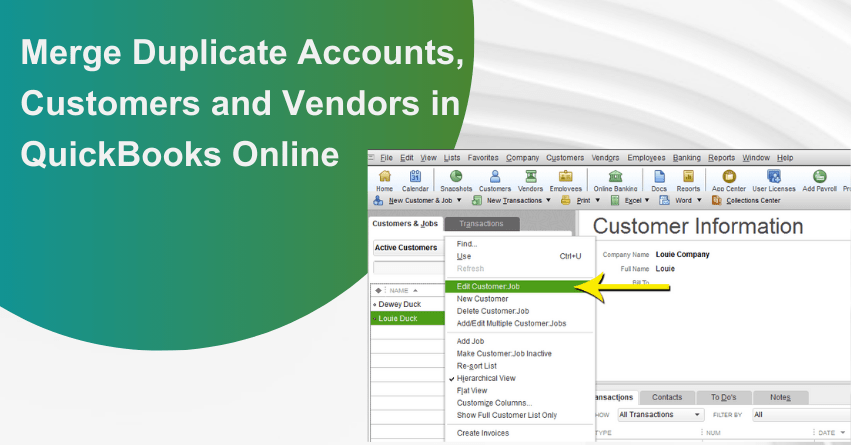Open the Date column dropdown arrow
The height and width of the screenshot is (445, 851).
pos(843,433)
